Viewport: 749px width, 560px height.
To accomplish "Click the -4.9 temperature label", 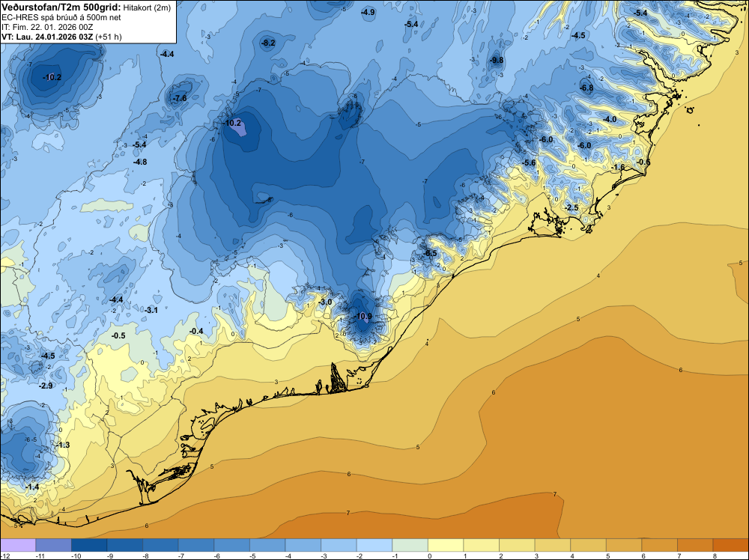I will [368, 13].
